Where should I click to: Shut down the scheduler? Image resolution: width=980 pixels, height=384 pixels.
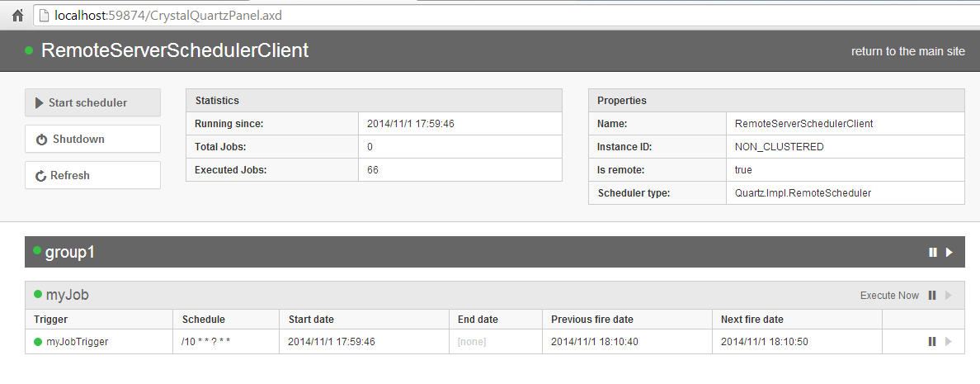(x=92, y=140)
